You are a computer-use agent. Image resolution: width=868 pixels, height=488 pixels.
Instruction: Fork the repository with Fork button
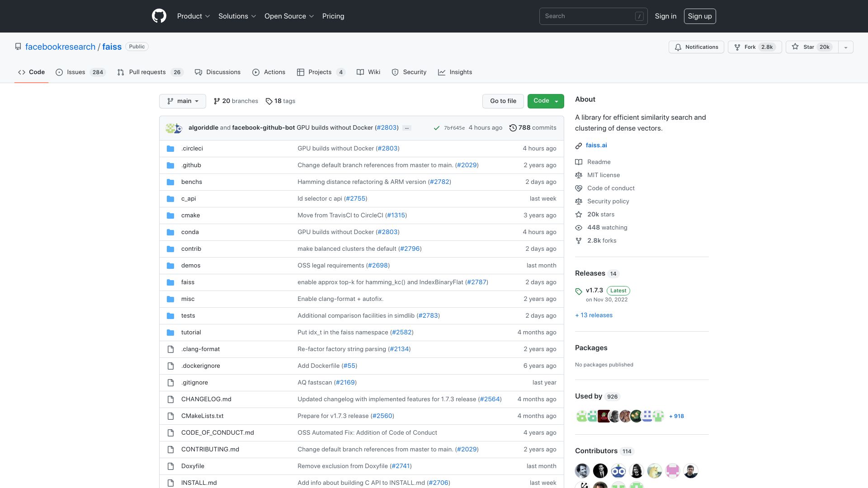[x=755, y=47]
